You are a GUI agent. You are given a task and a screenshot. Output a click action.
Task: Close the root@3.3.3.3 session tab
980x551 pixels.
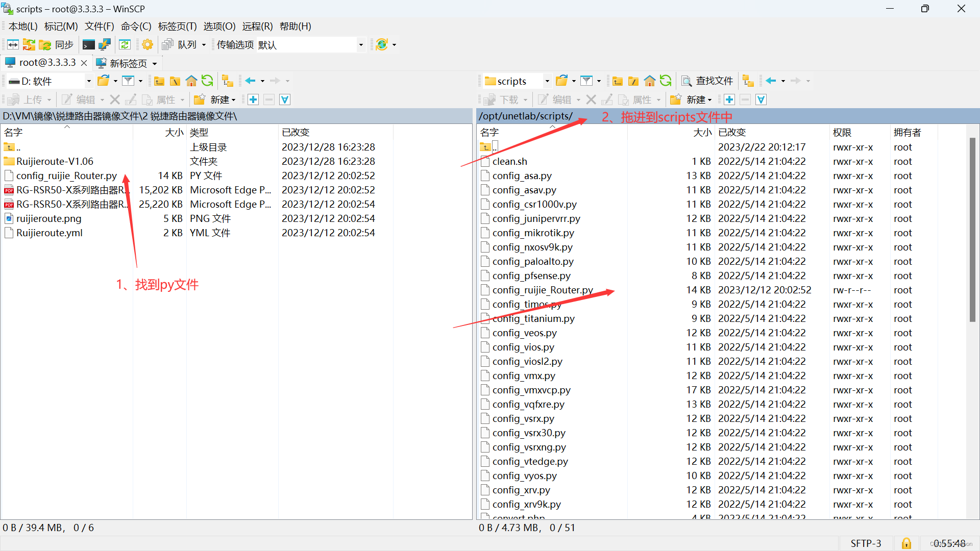tap(84, 63)
